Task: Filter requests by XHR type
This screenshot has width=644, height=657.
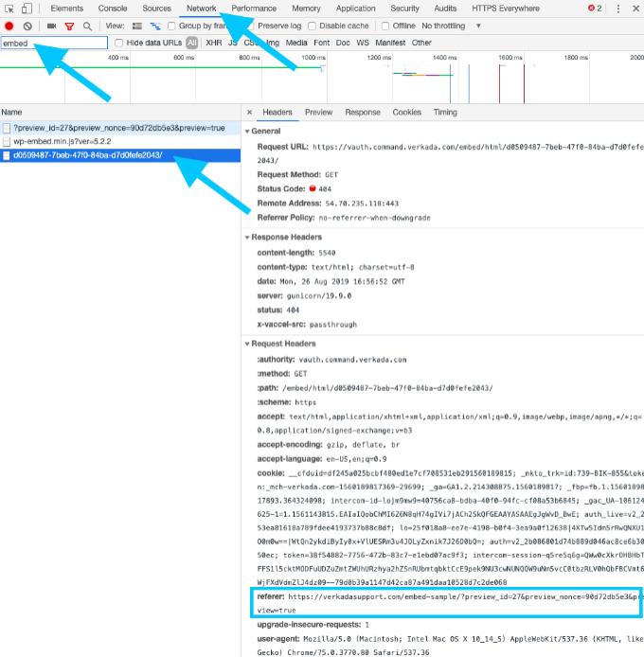Action: [x=214, y=43]
